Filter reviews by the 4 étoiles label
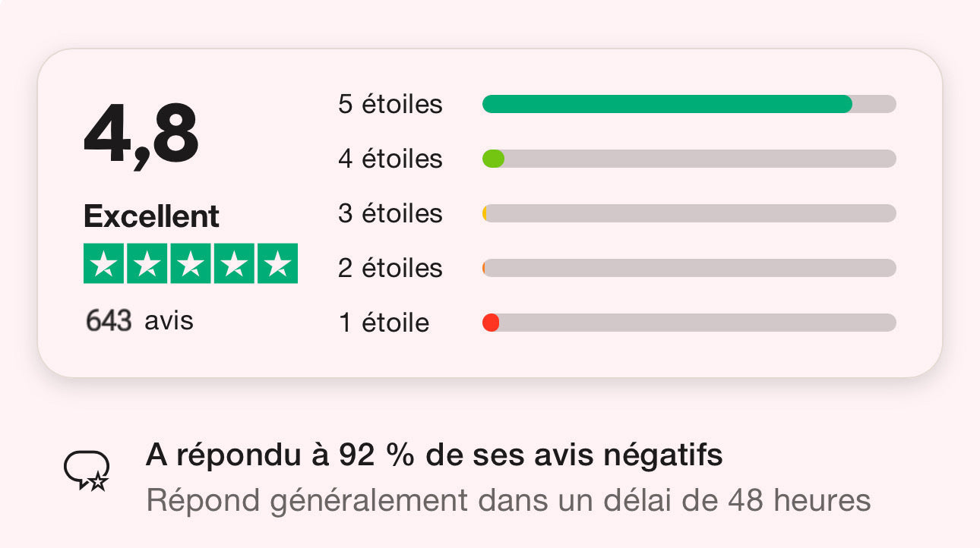The width and height of the screenshot is (980, 548). [x=390, y=159]
